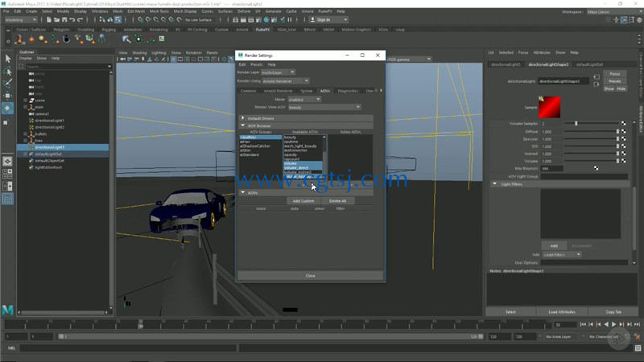Click the Outliner search field

point(68,66)
